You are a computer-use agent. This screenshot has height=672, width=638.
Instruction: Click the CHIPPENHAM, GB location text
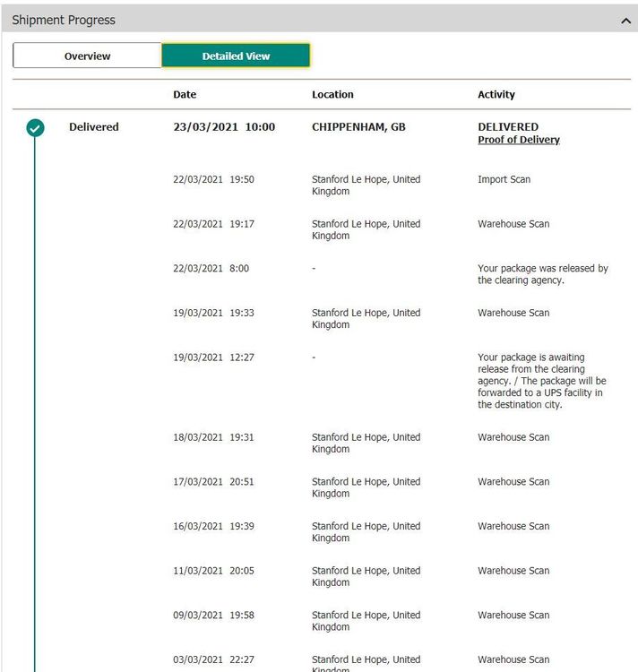coord(358,127)
